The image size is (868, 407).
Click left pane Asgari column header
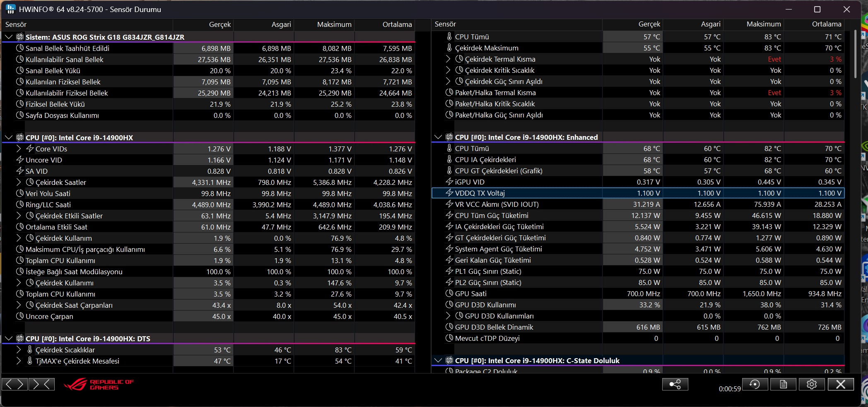click(264, 24)
